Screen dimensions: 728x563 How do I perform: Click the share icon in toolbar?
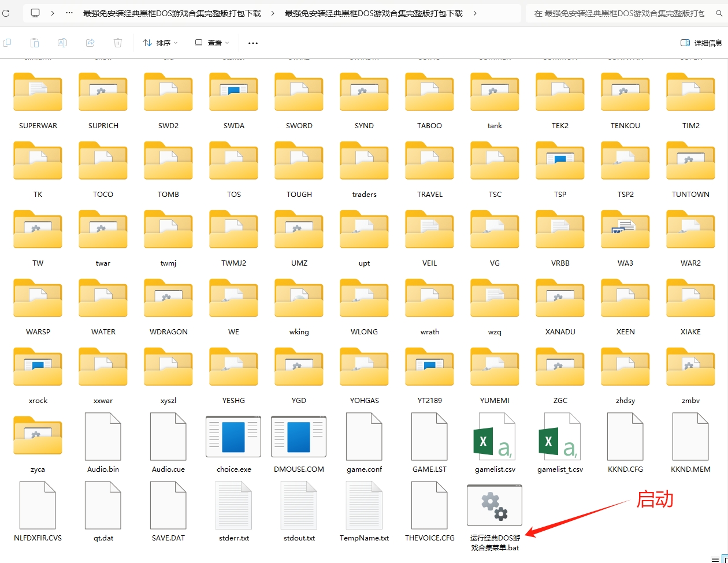pos(90,43)
